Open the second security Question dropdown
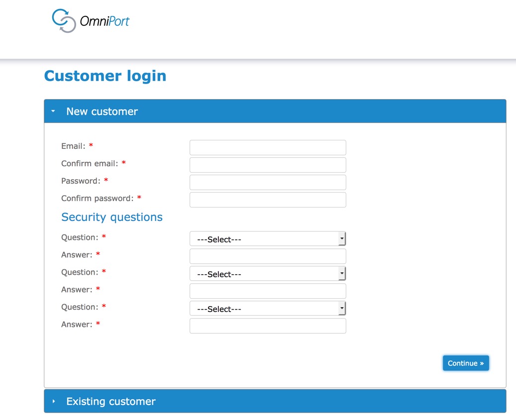 [x=268, y=274]
